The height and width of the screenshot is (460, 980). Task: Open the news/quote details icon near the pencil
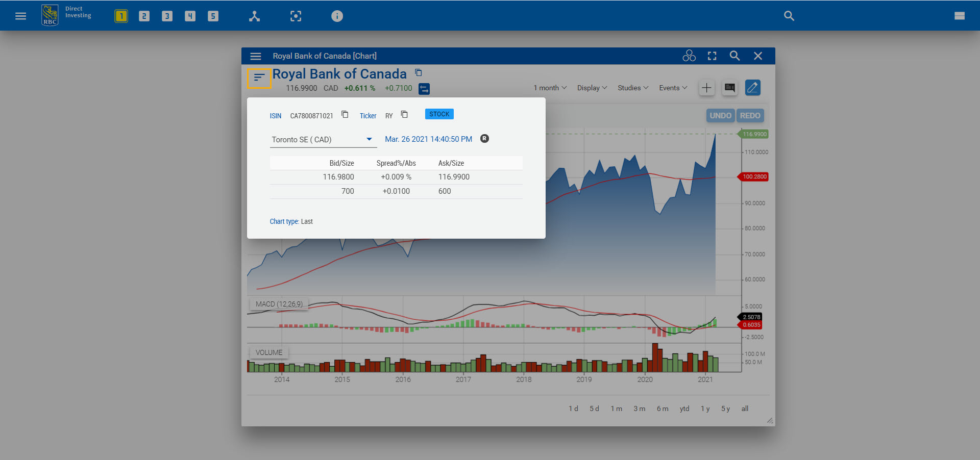tap(729, 87)
